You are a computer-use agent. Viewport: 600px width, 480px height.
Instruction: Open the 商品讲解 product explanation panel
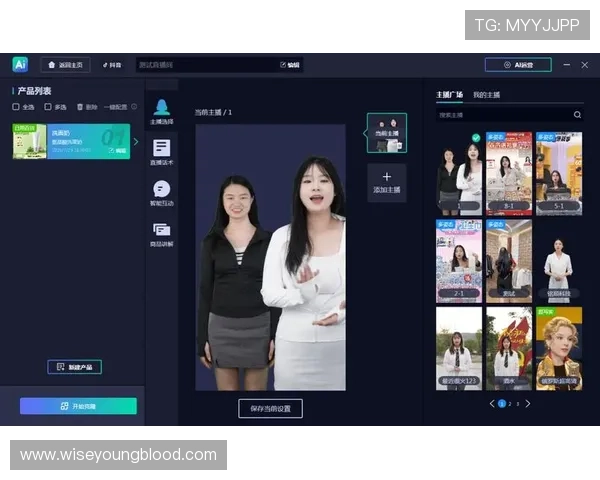click(161, 233)
